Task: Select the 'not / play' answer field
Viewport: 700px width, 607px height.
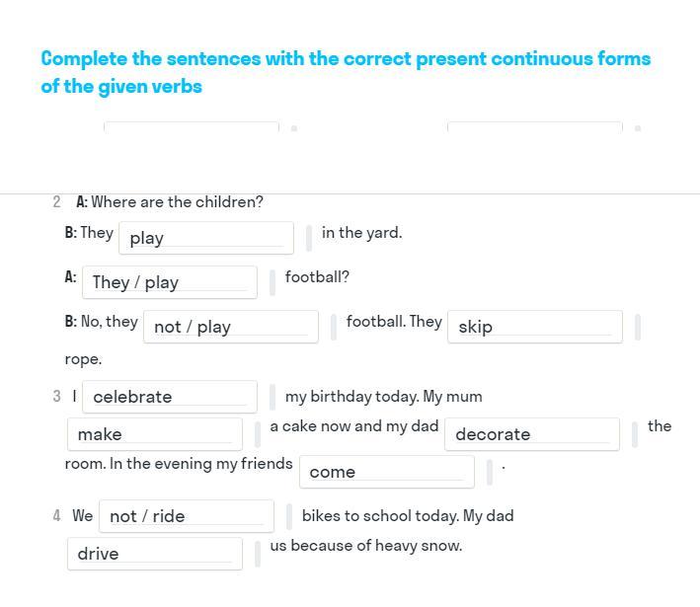Action: click(230, 327)
